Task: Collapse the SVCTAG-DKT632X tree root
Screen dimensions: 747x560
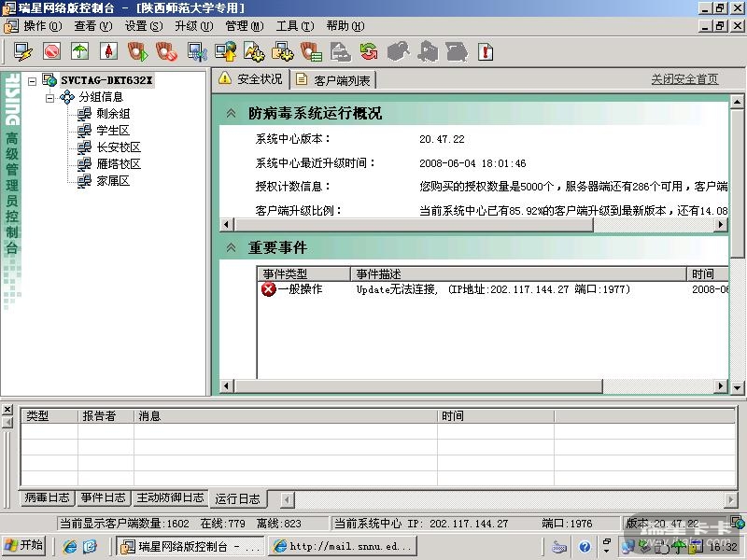Action: pyautogui.click(x=32, y=81)
